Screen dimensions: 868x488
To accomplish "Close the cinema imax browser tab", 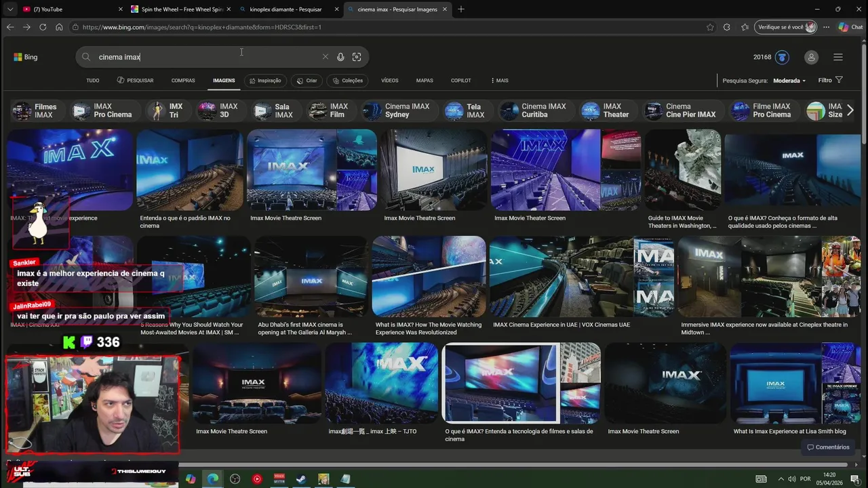I will (446, 9).
